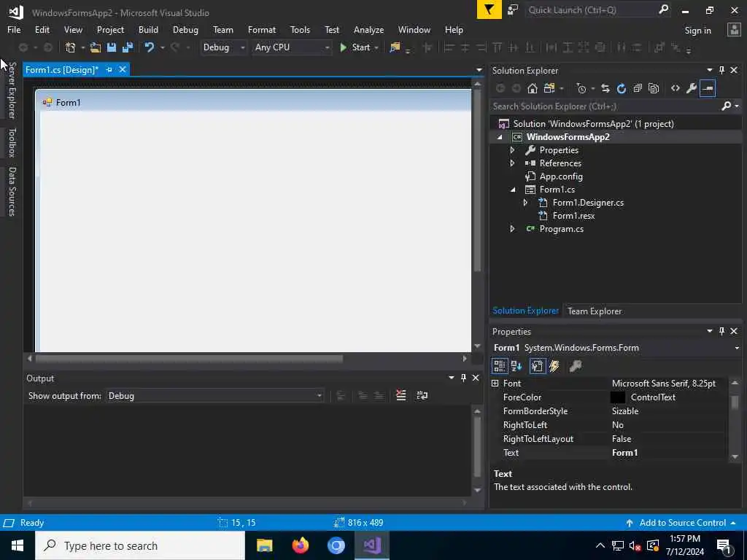Open the Build menu

148,29
